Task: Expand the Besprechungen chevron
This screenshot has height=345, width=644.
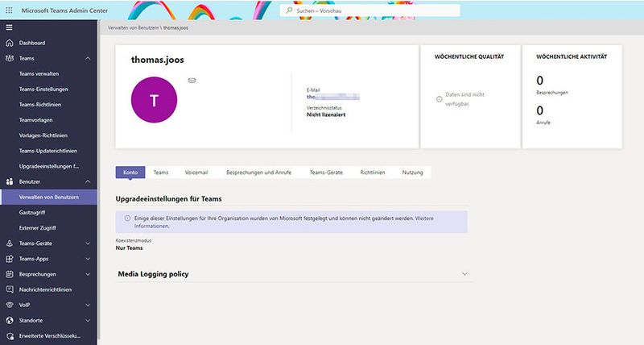Action: click(x=88, y=274)
